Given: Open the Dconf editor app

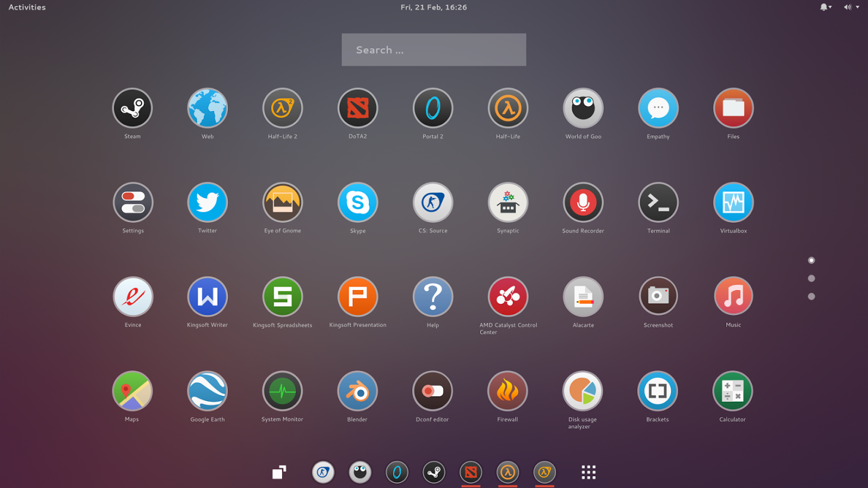Looking at the screenshot, I should point(433,391).
